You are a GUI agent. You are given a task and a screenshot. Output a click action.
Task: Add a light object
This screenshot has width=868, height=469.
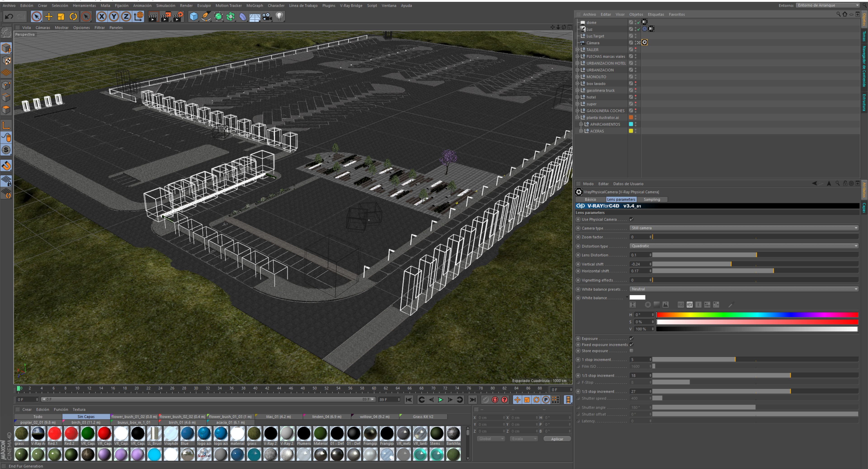[x=279, y=16]
